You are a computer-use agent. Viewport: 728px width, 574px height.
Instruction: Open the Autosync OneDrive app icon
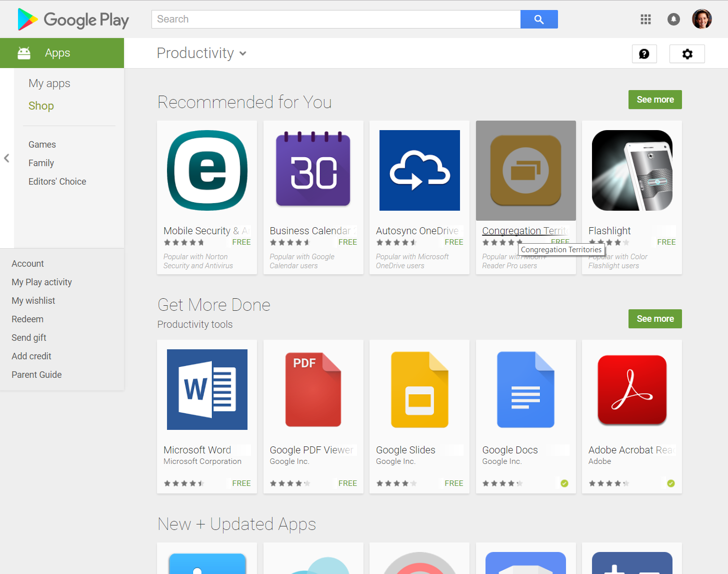tap(419, 170)
